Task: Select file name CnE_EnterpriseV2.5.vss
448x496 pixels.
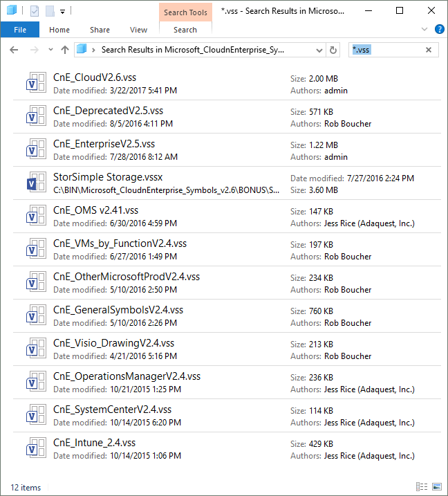Action: [104, 144]
